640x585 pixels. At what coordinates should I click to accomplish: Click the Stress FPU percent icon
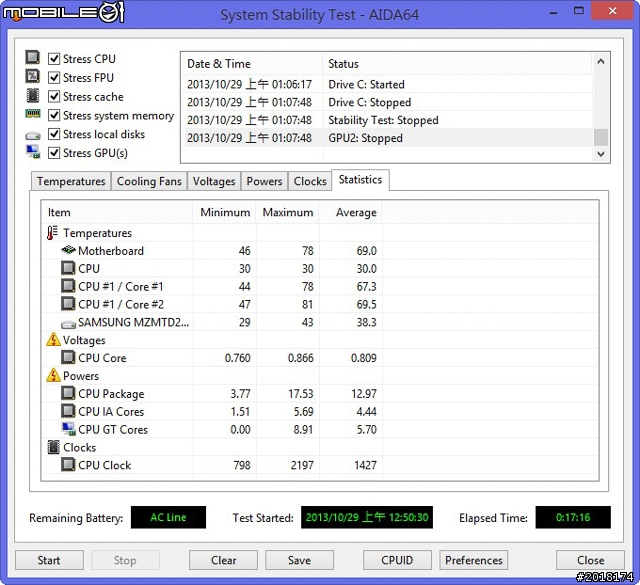(33, 76)
